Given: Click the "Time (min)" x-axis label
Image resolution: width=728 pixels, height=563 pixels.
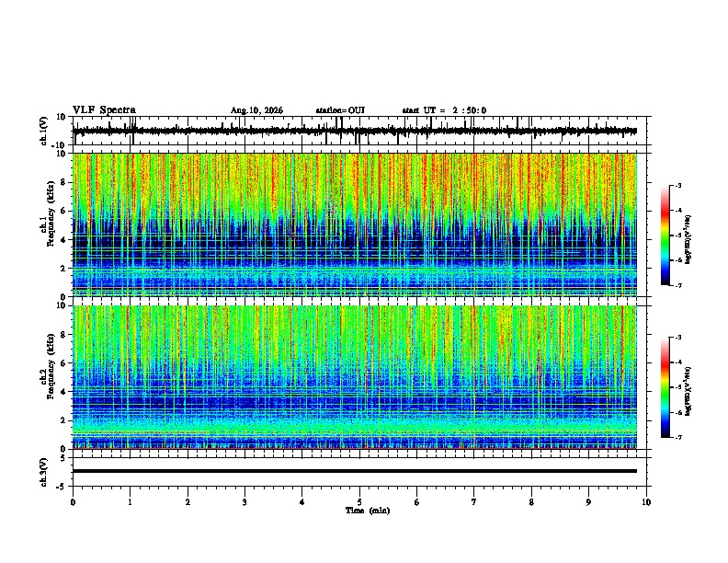Looking at the screenshot, I should [x=368, y=511].
